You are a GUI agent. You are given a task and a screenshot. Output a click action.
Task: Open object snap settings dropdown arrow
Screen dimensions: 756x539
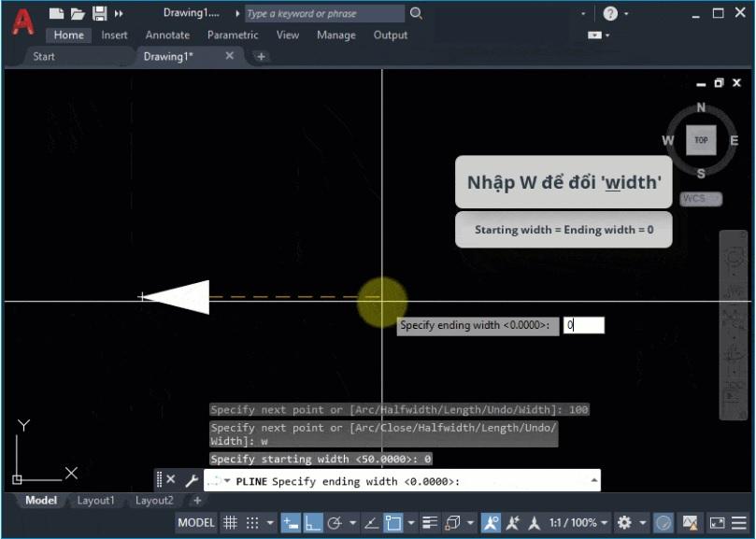[x=411, y=522]
